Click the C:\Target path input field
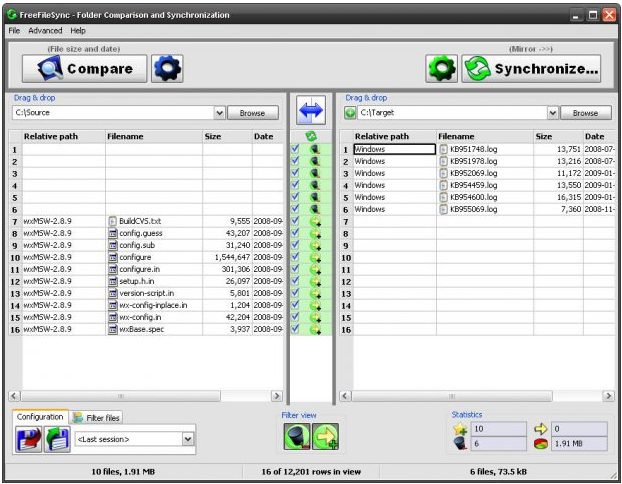Screen dimensions: 622x484 point(452,113)
